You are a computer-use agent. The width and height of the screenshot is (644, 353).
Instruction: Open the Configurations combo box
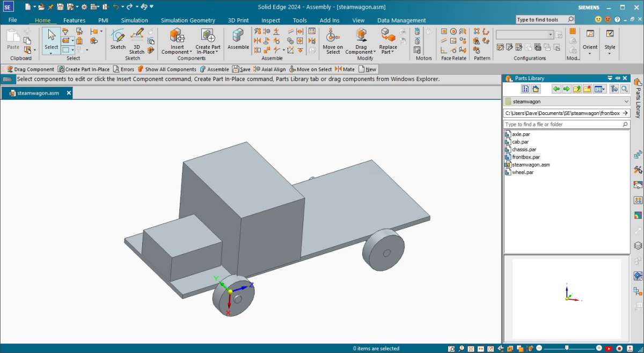(x=550, y=35)
